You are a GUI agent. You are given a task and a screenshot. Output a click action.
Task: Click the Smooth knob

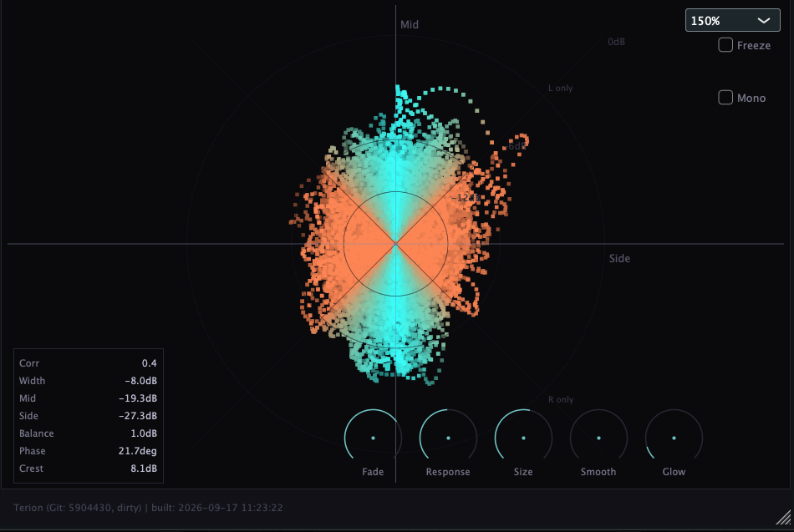click(x=598, y=438)
